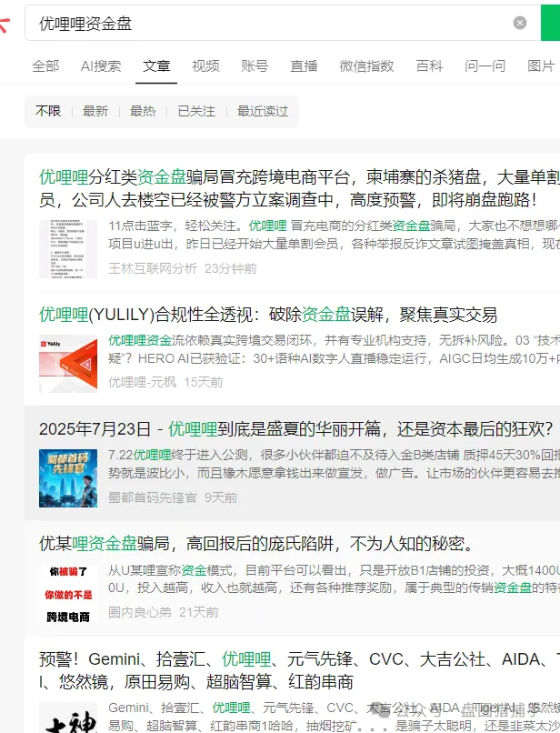Clear the search box with the X icon
The height and width of the screenshot is (733, 560).
point(520,23)
